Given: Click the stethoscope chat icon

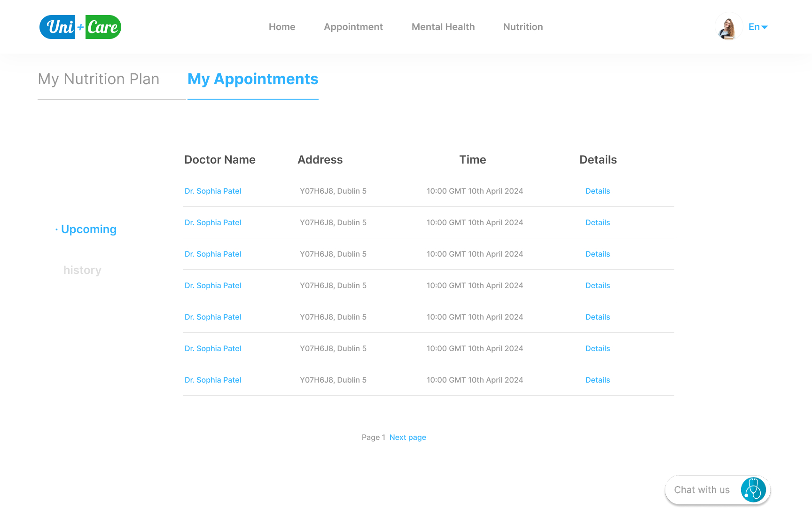Looking at the screenshot, I should point(753,490).
